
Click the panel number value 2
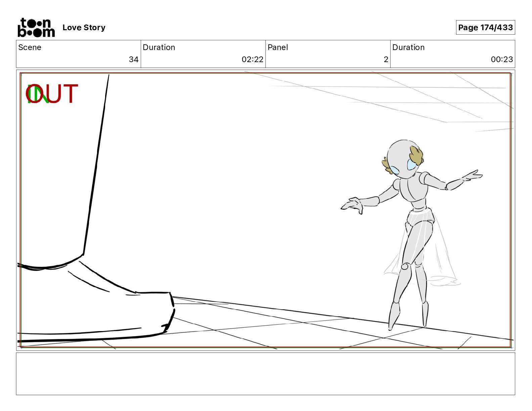point(386,59)
